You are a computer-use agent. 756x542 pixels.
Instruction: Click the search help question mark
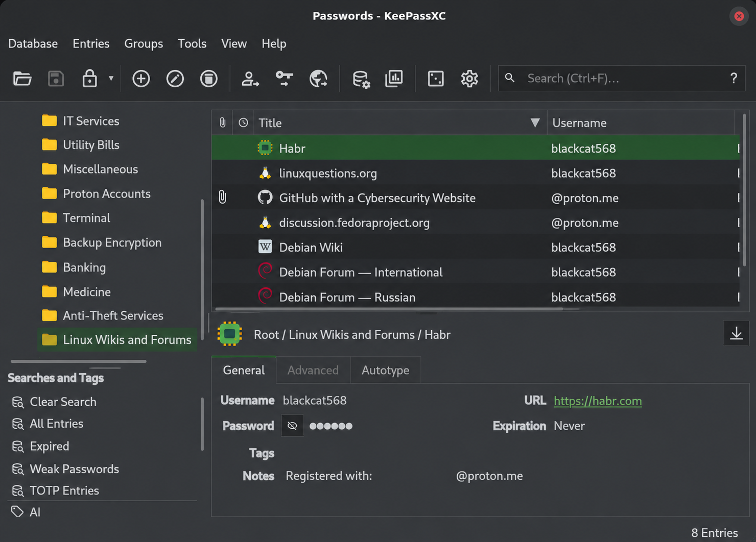pos(734,78)
